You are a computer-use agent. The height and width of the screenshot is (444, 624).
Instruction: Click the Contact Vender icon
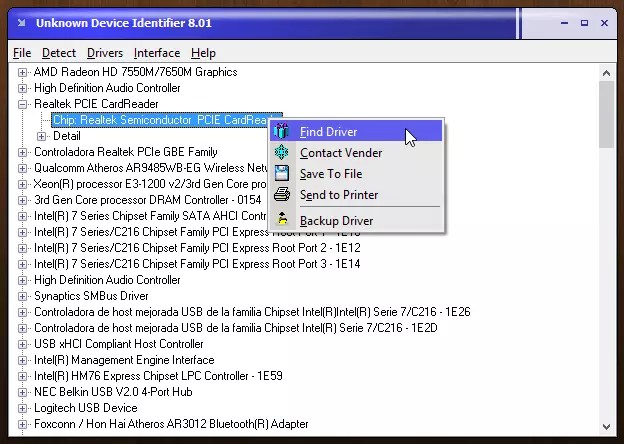click(281, 152)
